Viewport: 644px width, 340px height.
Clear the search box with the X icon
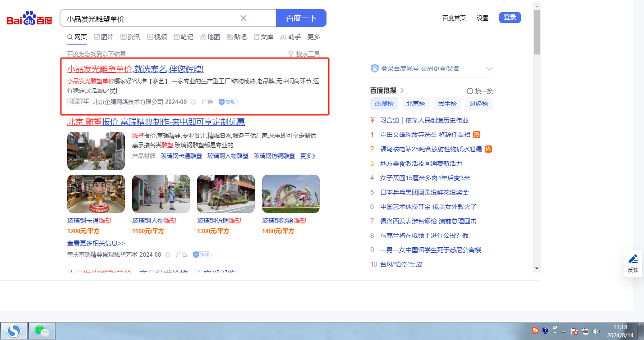(x=244, y=18)
